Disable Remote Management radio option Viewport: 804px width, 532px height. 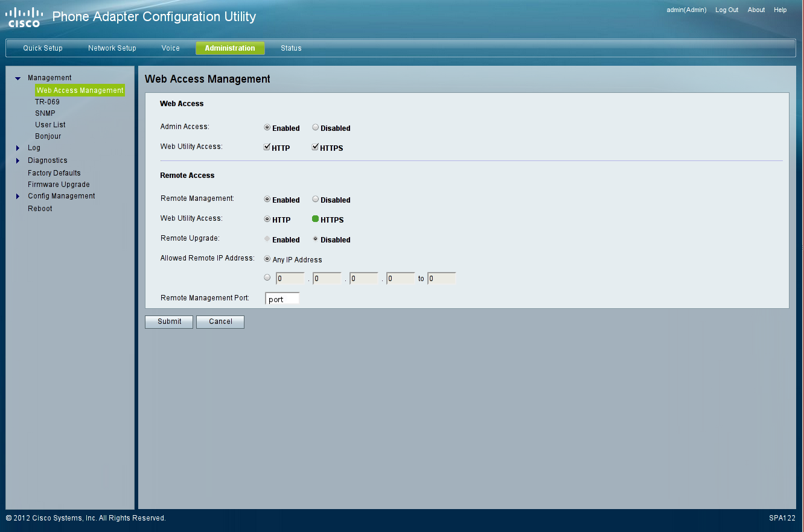point(315,200)
